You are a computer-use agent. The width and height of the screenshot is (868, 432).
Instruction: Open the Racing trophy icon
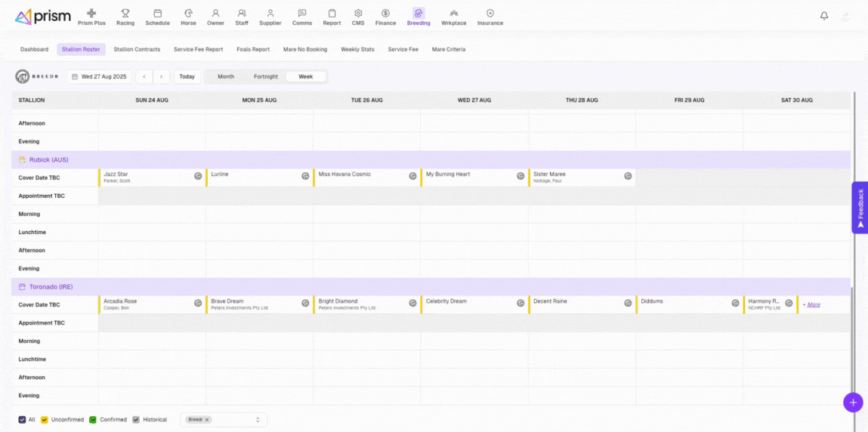[x=125, y=14]
